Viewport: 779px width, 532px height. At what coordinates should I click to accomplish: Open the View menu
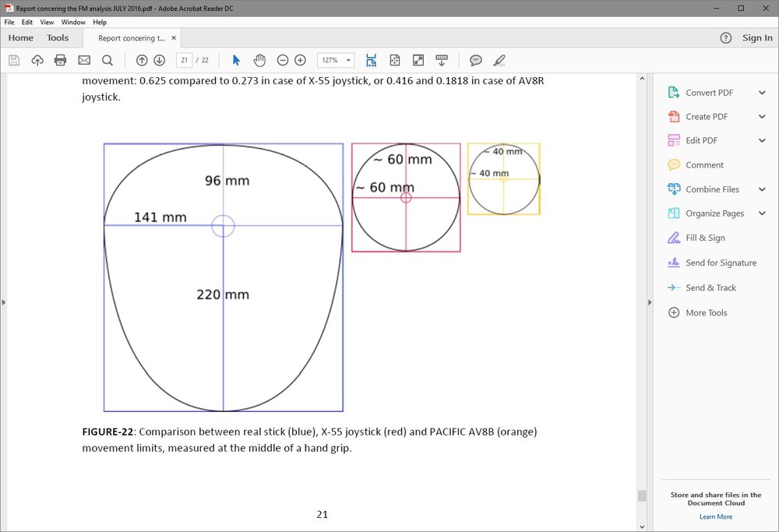click(x=48, y=23)
